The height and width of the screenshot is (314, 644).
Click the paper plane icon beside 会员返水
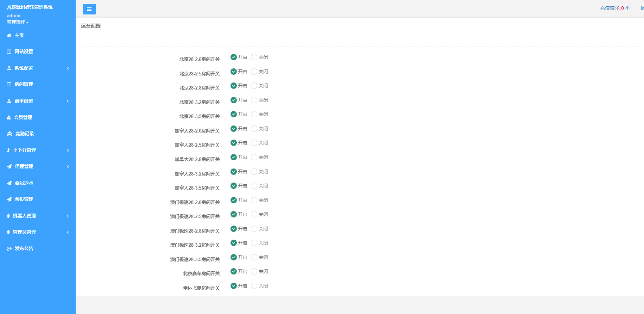click(9, 183)
